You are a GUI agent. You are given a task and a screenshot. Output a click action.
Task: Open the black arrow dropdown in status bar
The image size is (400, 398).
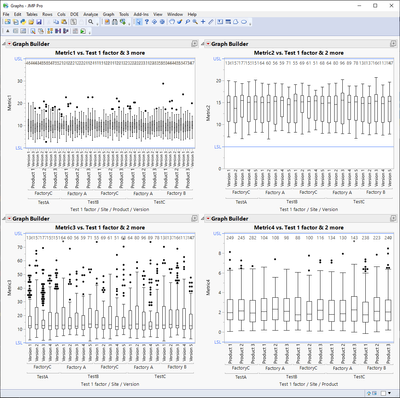(x=389, y=393)
